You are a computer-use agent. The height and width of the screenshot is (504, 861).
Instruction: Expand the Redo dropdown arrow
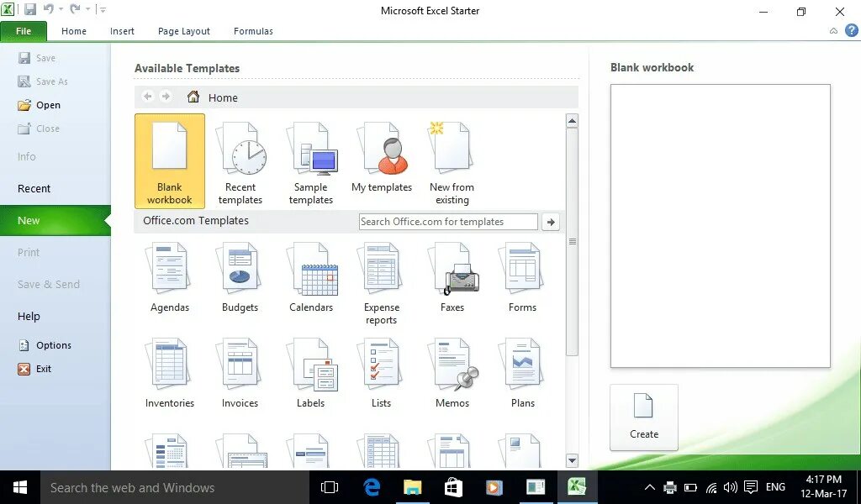(87, 9)
